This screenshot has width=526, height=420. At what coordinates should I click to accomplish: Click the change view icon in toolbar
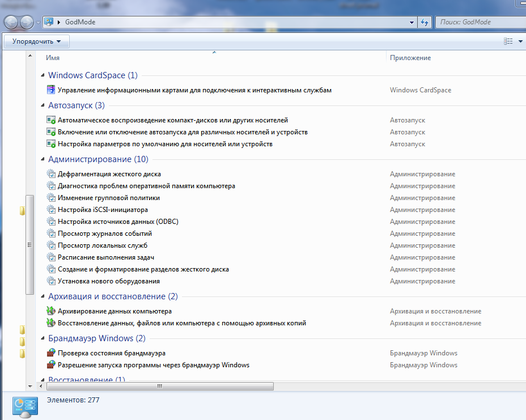(x=508, y=41)
